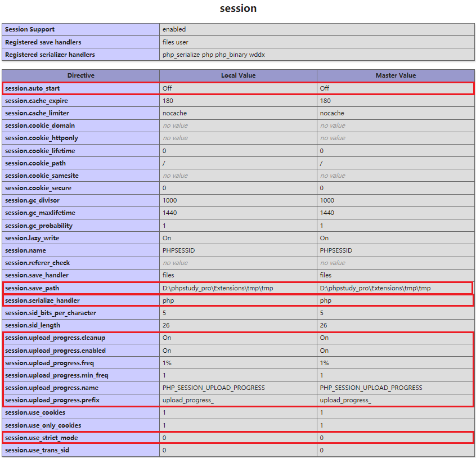Select master value 1440 of session.gc_maxlifetime
The width and height of the screenshot is (476, 458).
coord(327,213)
